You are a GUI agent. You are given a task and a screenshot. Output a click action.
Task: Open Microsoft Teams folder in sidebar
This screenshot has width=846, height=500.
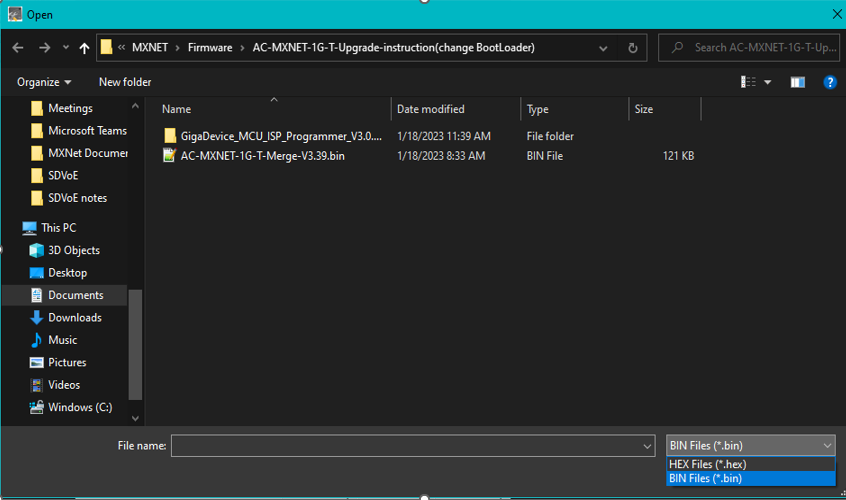87,131
